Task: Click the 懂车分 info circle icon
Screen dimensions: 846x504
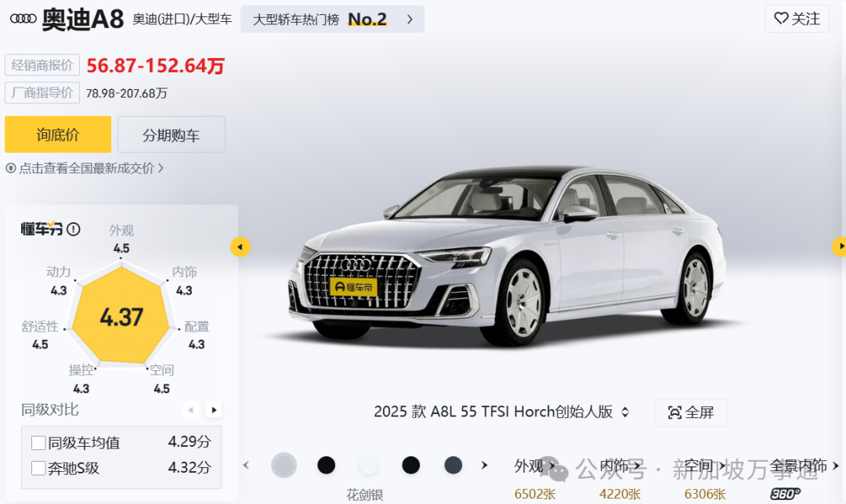Action: click(x=74, y=229)
